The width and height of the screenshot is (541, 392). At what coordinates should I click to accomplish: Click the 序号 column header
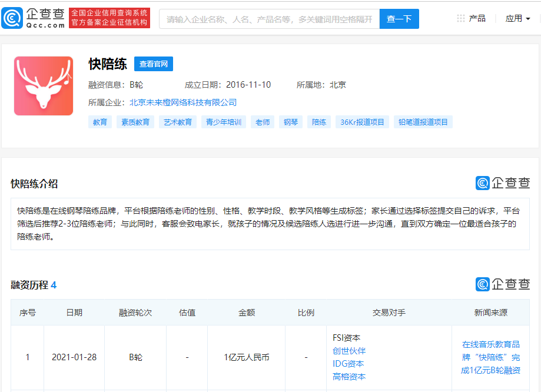[28, 313]
